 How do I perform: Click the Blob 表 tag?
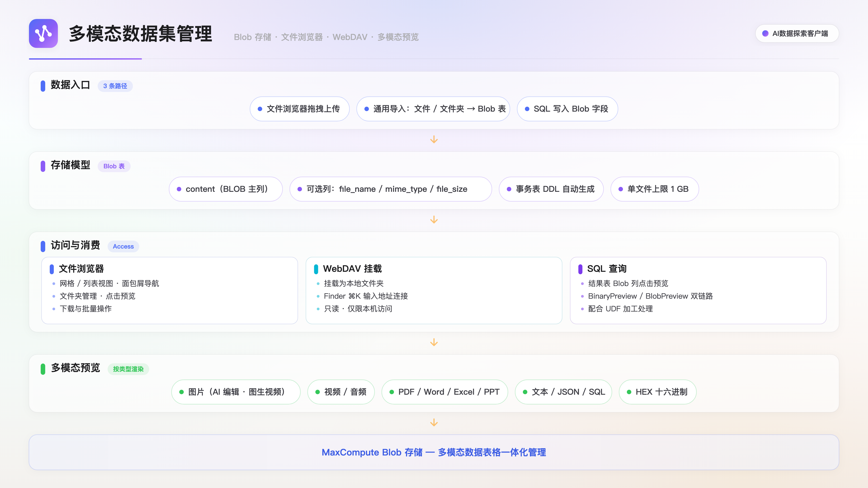[x=114, y=166]
